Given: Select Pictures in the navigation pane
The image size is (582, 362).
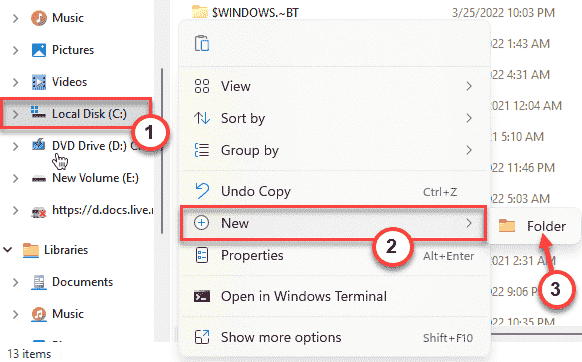Looking at the screenshot, I should coord(73,50).
